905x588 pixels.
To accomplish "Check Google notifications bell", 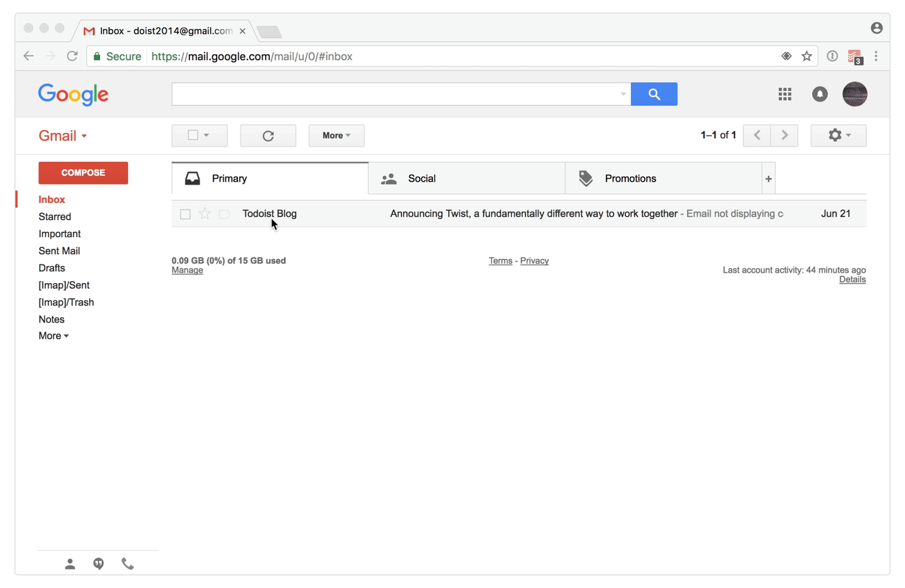I will pyautogui.click(x=820, y=94).
